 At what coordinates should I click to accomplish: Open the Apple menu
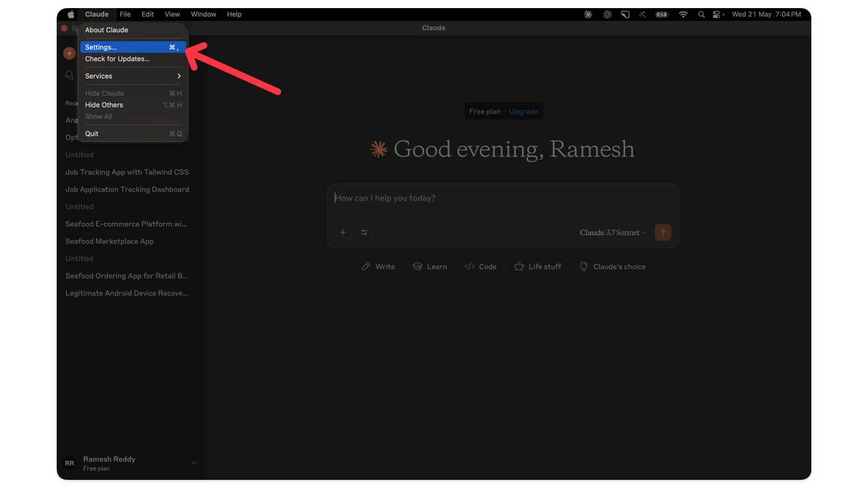71,14
